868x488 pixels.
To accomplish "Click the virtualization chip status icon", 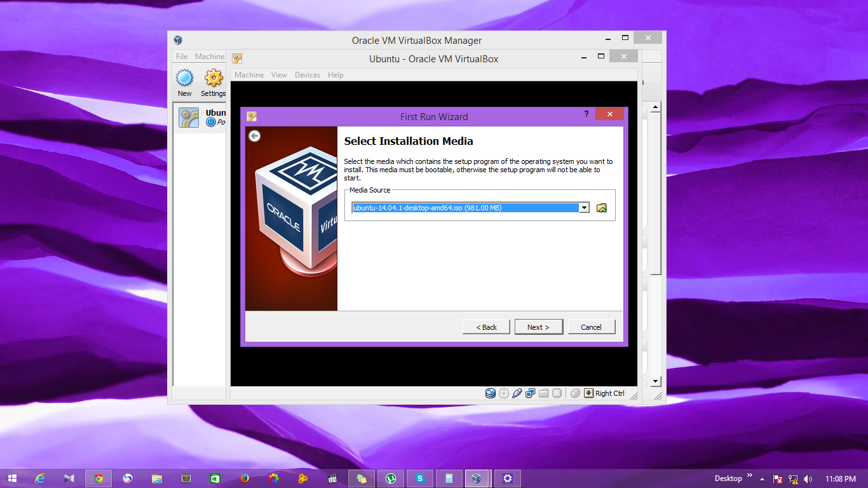I will coord(557,393).
